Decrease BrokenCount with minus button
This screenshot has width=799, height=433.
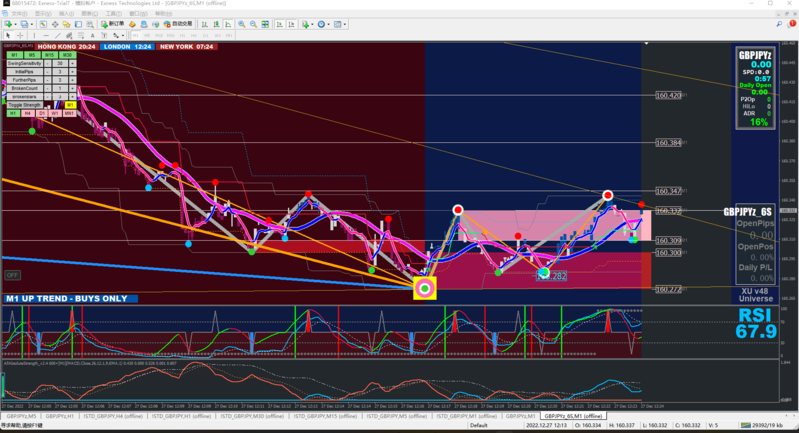coord(47,88)
